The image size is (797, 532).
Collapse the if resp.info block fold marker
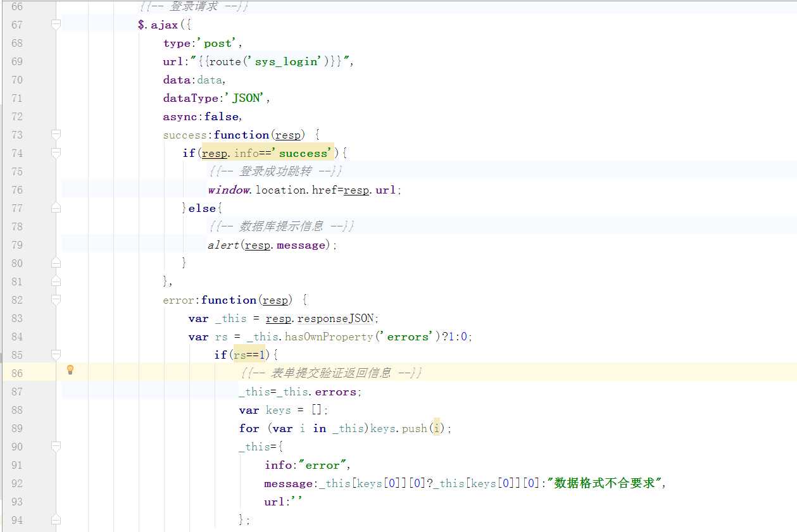click(x=56, y=153)
